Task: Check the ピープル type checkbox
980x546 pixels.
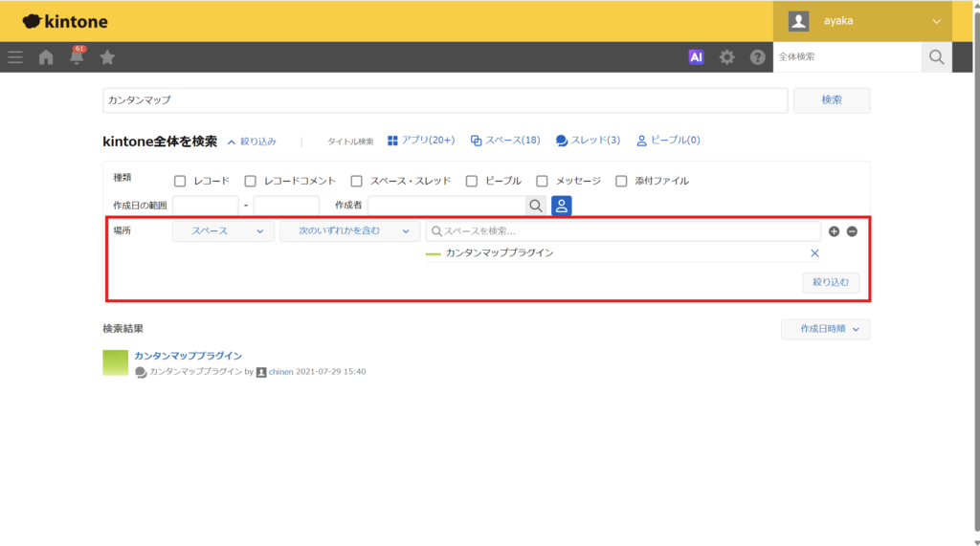Action: click(472, 181)
